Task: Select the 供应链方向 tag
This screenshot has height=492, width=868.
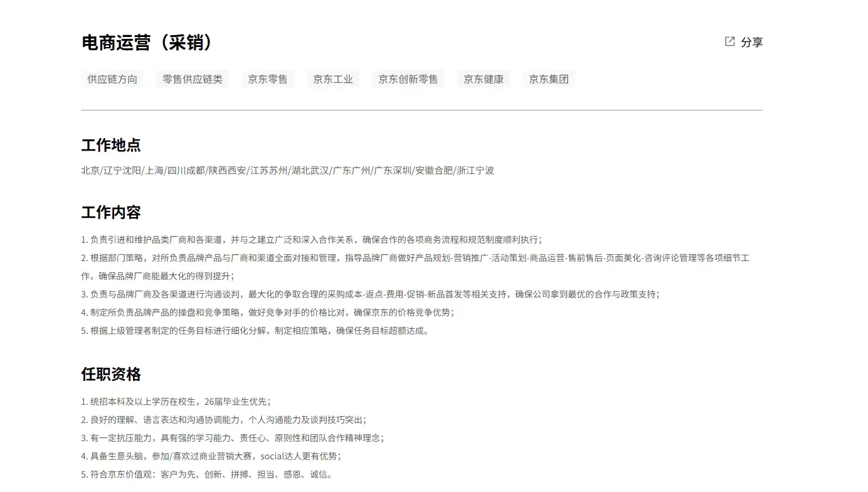Action: click(112, 79)
